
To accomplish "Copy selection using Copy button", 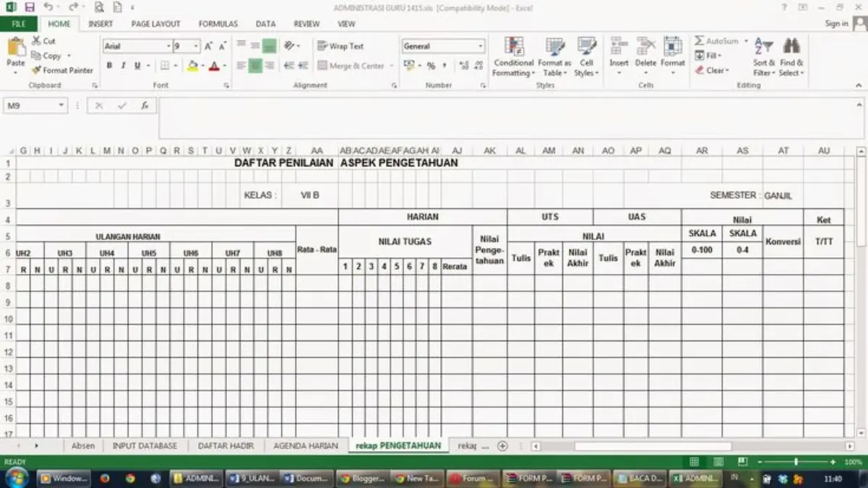I will [x=46, y=56].
